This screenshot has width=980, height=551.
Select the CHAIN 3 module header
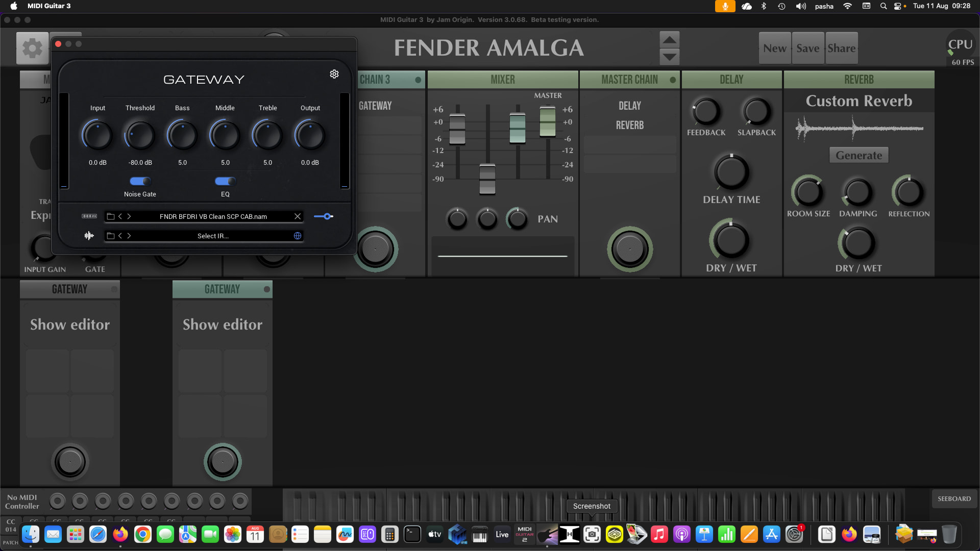pos(375,80)
